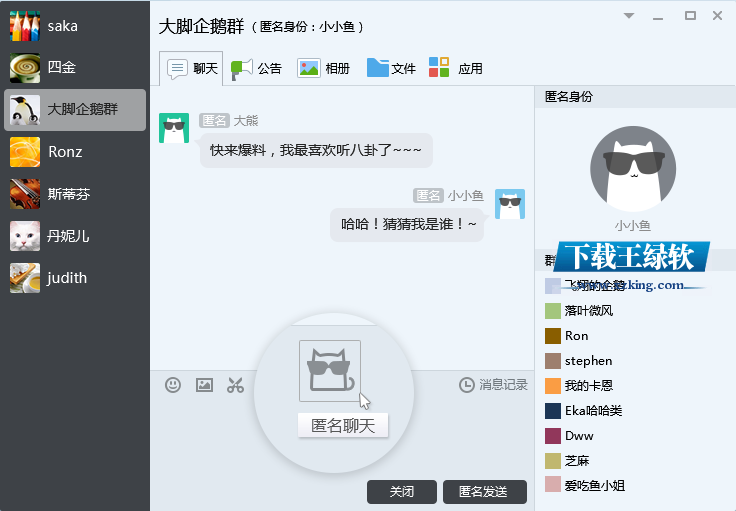
Task: Click saka's colored pencils avatar
Action: click(x=25, y=26)
